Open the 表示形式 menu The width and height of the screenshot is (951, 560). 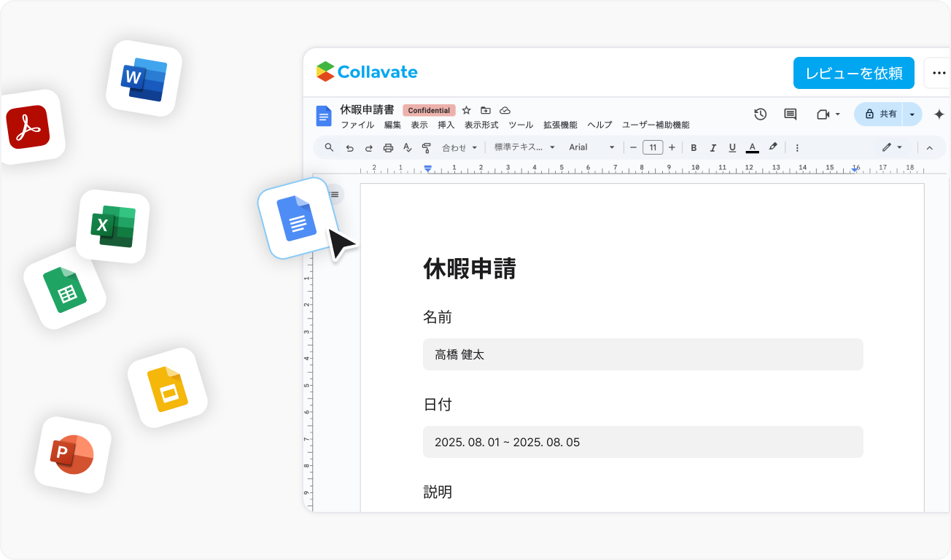(x=481, y=125)
